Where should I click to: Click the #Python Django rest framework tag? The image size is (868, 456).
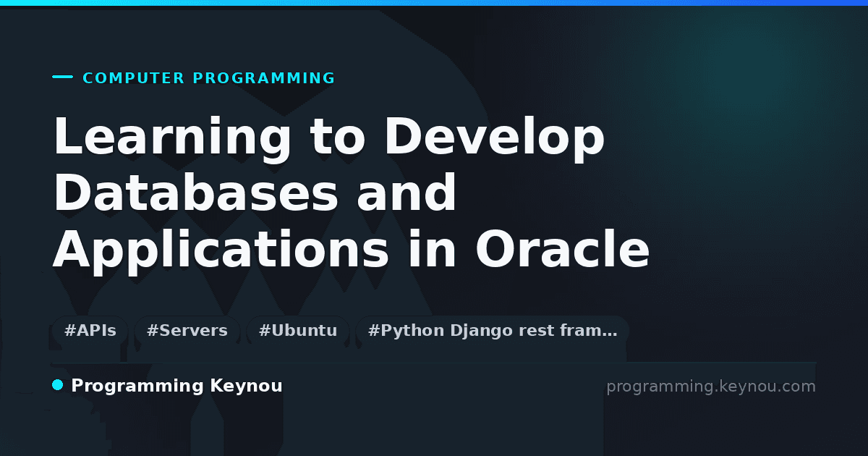pos(493,331)
